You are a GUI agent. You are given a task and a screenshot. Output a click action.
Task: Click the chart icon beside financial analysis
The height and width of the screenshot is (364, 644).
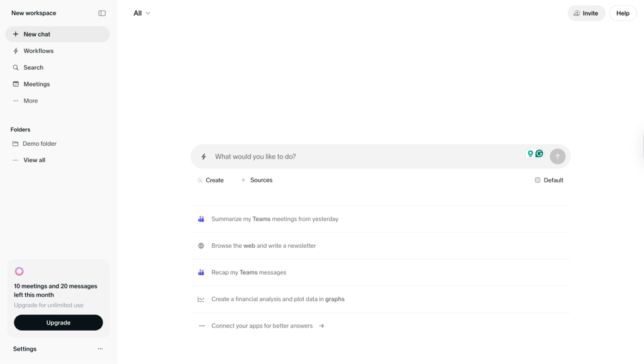tap(201, 299)
